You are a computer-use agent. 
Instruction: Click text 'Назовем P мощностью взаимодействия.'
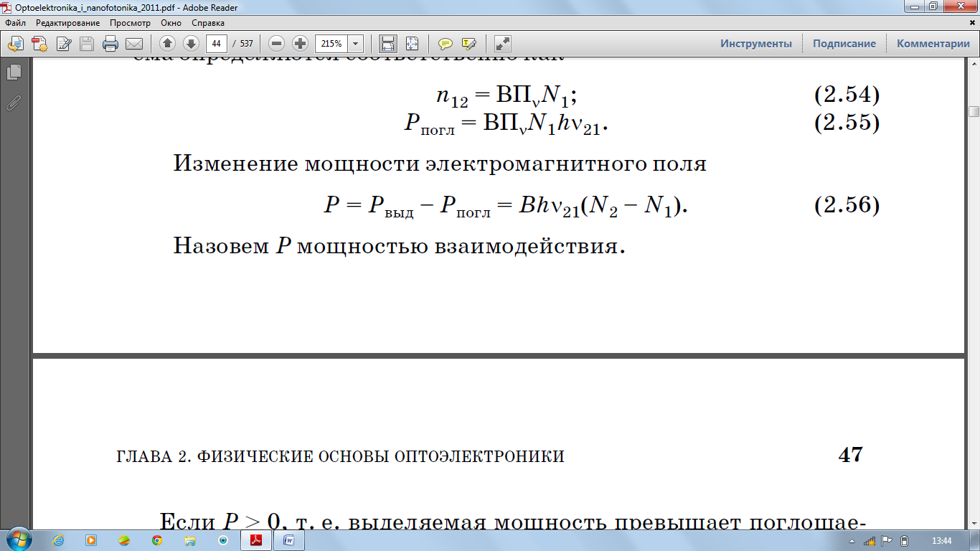(x=400, y=246)
